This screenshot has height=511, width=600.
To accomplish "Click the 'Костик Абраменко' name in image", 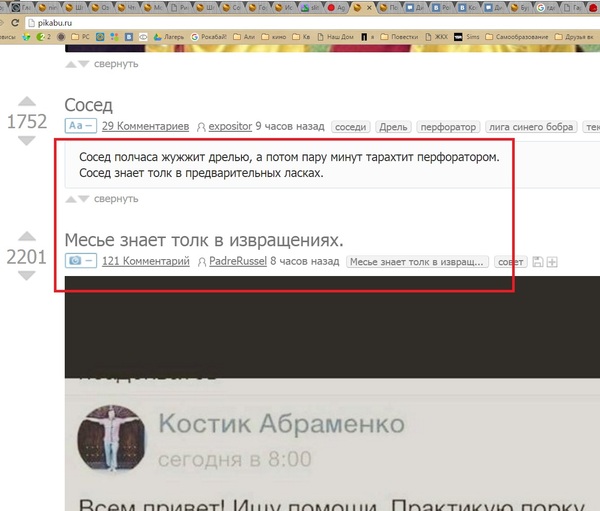I will pos(282,423).
